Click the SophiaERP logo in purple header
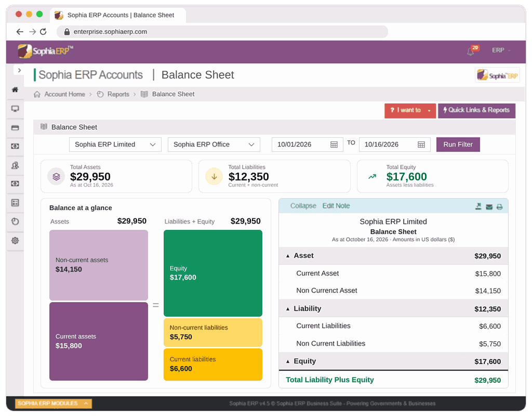The height and width of the screenshot is (416, 532). click(46, 51)
